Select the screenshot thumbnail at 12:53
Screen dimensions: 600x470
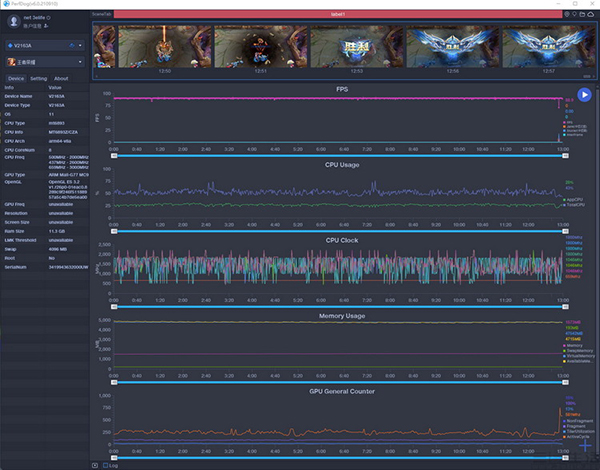pos(355,47)
